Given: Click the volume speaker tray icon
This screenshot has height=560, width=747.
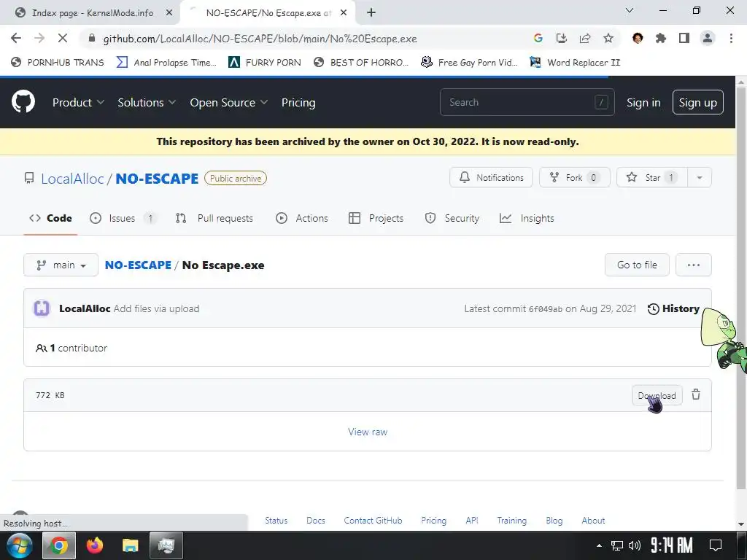Looking at the screenshot, I should pyautogui.click(x=635, y=545).
